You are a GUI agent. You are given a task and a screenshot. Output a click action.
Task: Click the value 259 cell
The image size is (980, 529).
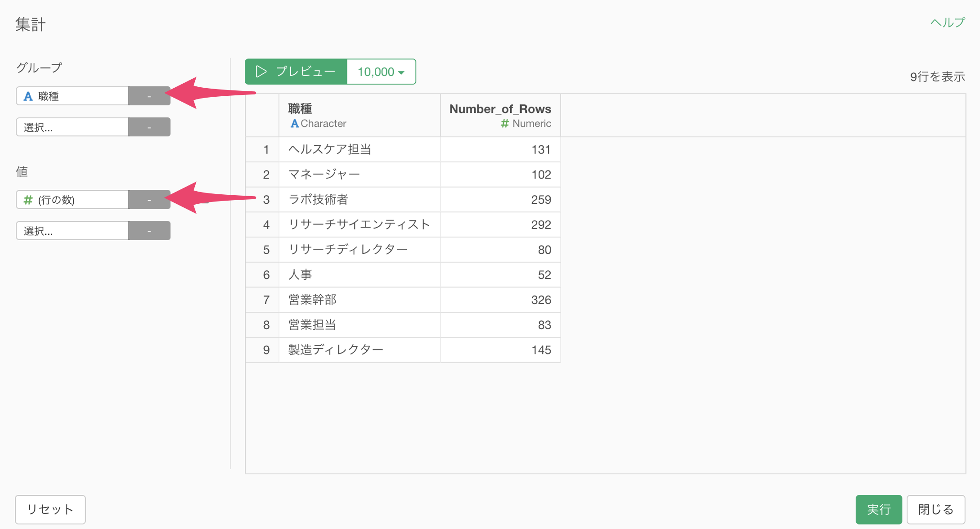(x=500, y=199)
